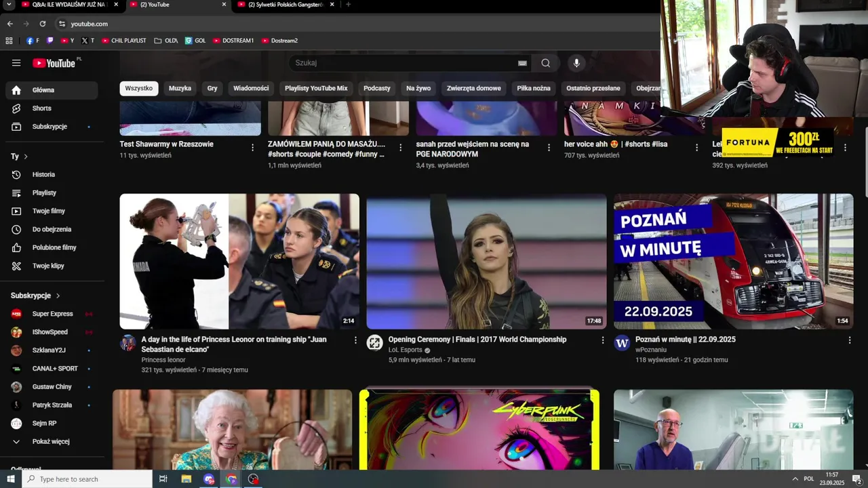The image size is (868, 488).
Task: Open more options for Poznań w minutę video
Action: click(x=849, y=340)
